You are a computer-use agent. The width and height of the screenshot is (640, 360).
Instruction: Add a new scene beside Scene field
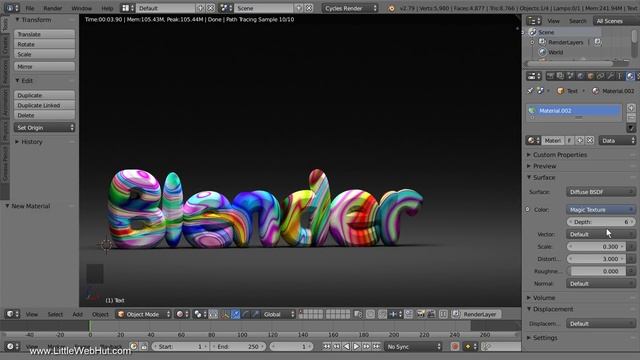[x=299, y=8]
